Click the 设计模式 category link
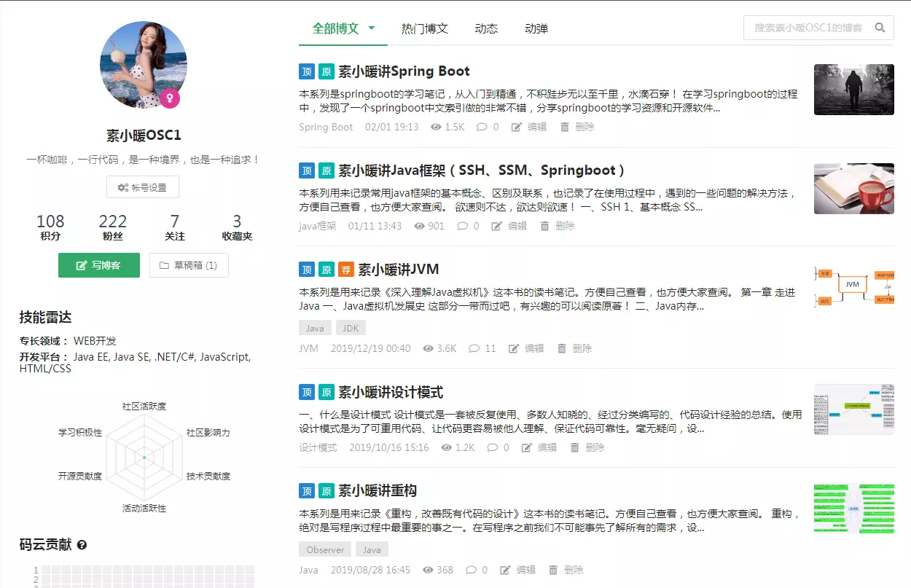Image resolution: width=911 pixels, height=588 pixels. pos(318,447)
